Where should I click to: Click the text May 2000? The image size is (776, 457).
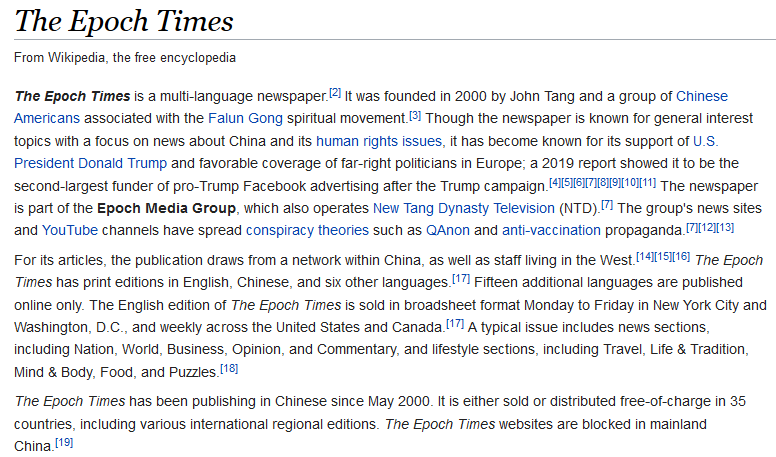[x=398, y=401]
